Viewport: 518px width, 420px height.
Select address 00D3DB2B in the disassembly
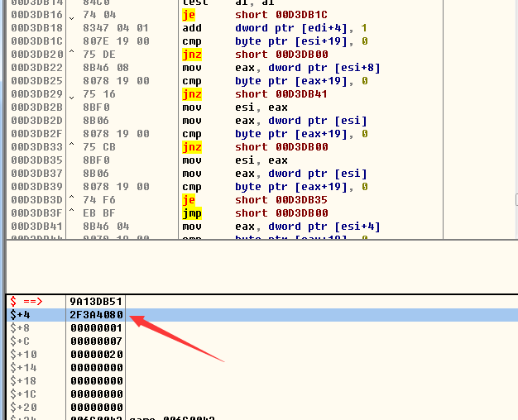36,107
